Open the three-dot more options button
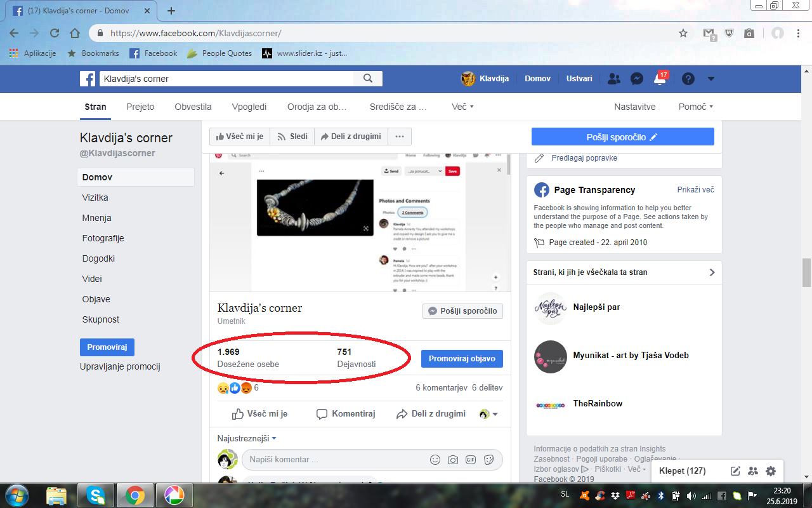The width and height of the screenshot is (812, 508). tap(400, 137)
